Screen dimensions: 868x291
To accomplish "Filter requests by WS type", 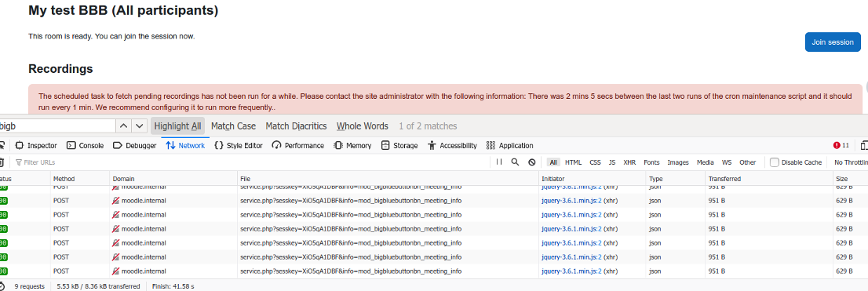I will (x=726, y=162).
